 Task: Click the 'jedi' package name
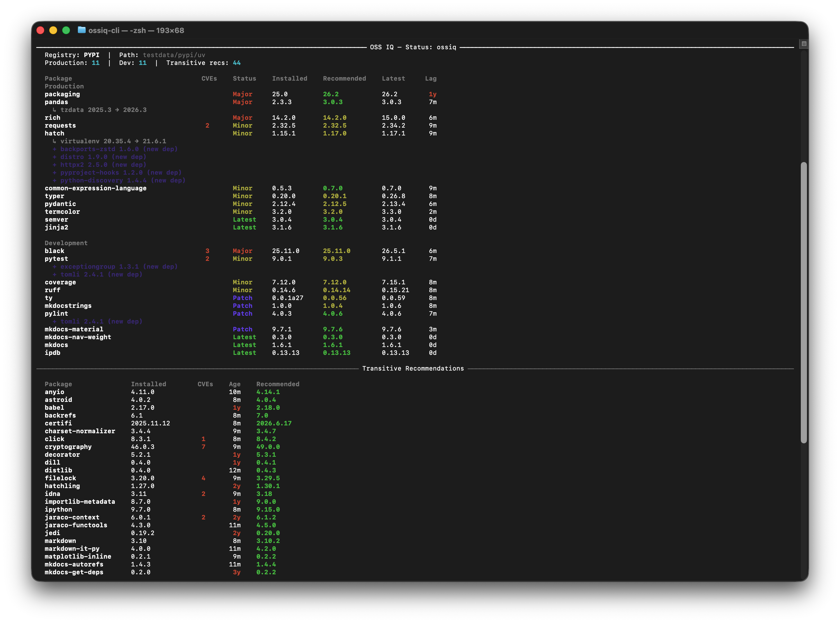pyautogui.click(x=52, y=533)
